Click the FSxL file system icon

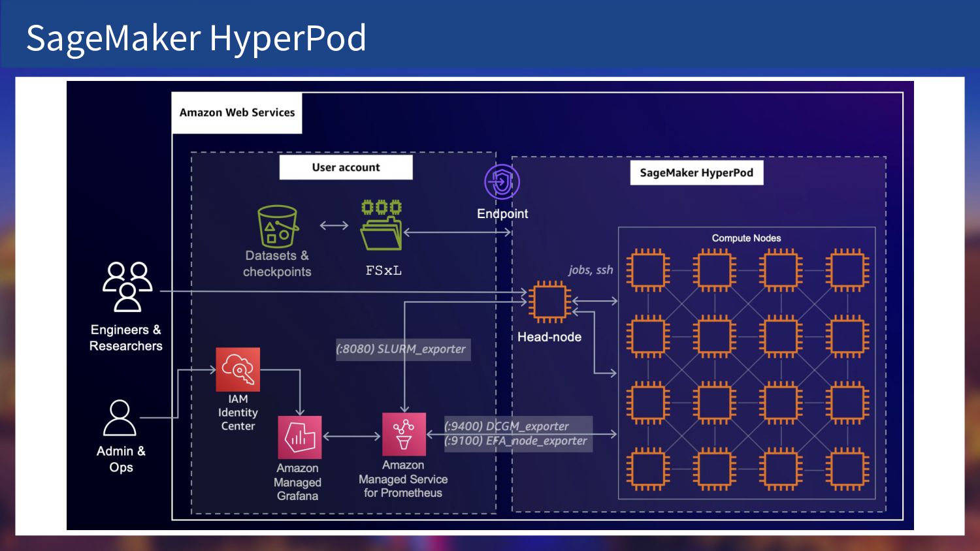tap(382, 225)
